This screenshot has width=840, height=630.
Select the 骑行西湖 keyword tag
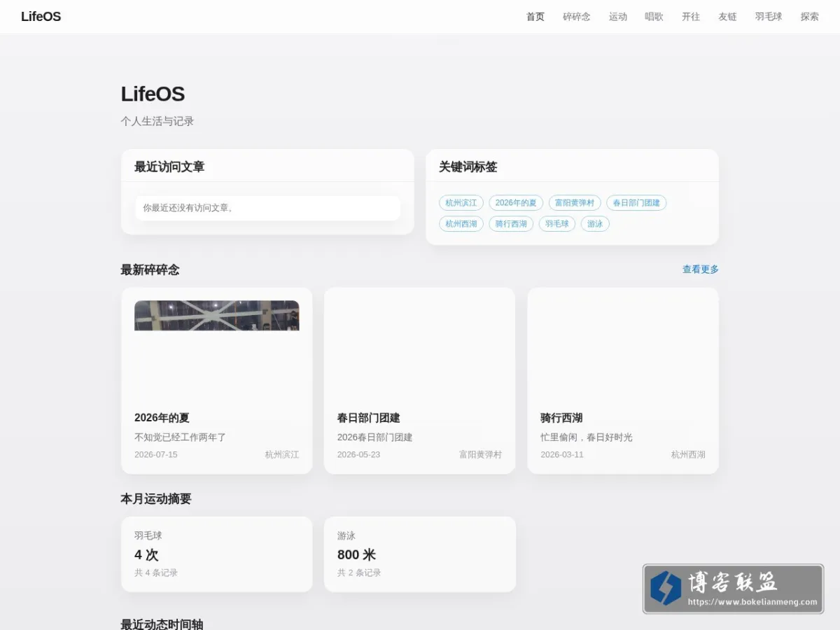[511, 224]
